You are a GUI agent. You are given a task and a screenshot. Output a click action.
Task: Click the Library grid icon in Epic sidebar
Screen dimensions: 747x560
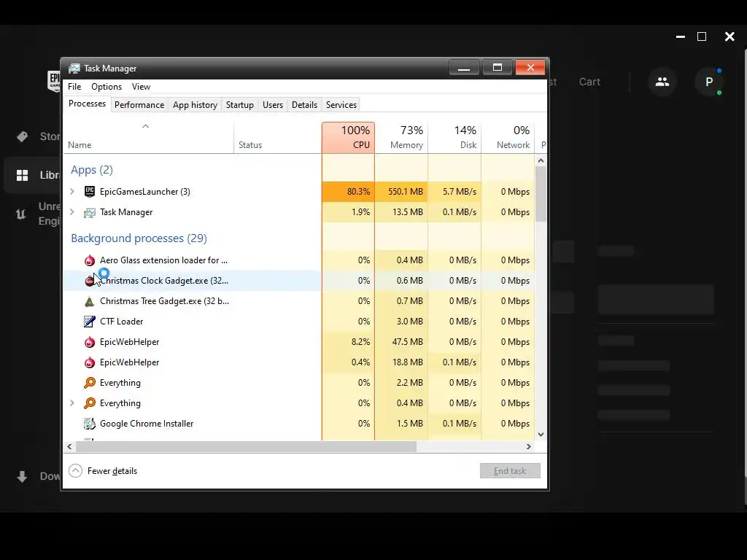(23, 175)
